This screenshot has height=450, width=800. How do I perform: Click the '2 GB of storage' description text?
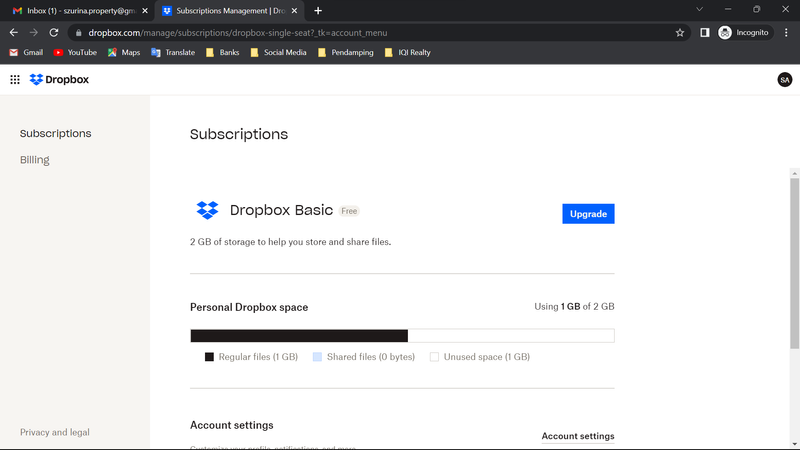point(290,242)
